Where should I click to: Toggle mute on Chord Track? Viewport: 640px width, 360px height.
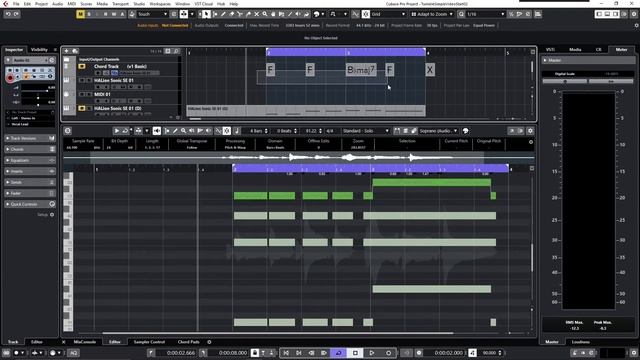click(82, 67)
